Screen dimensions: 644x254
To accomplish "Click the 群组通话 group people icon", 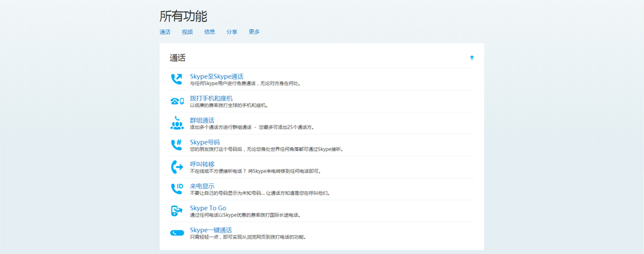I will click(177, 123).
